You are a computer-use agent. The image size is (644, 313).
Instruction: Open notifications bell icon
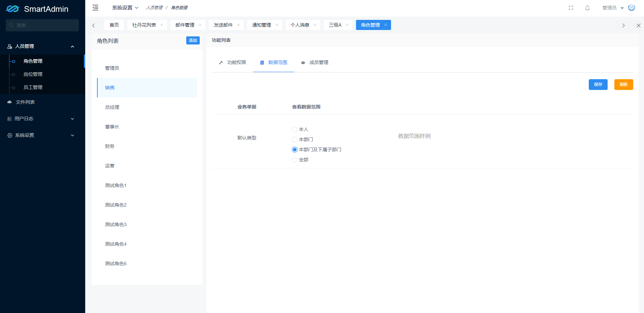(x=587, y=8)
